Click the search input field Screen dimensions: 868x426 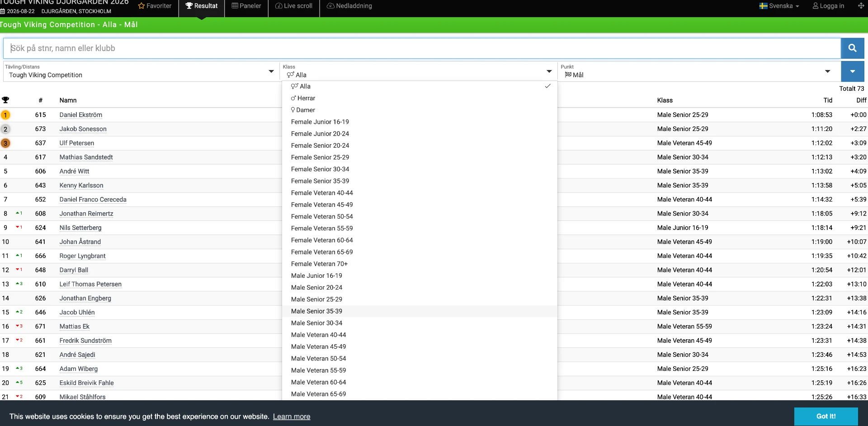click(x=422, y=48)
